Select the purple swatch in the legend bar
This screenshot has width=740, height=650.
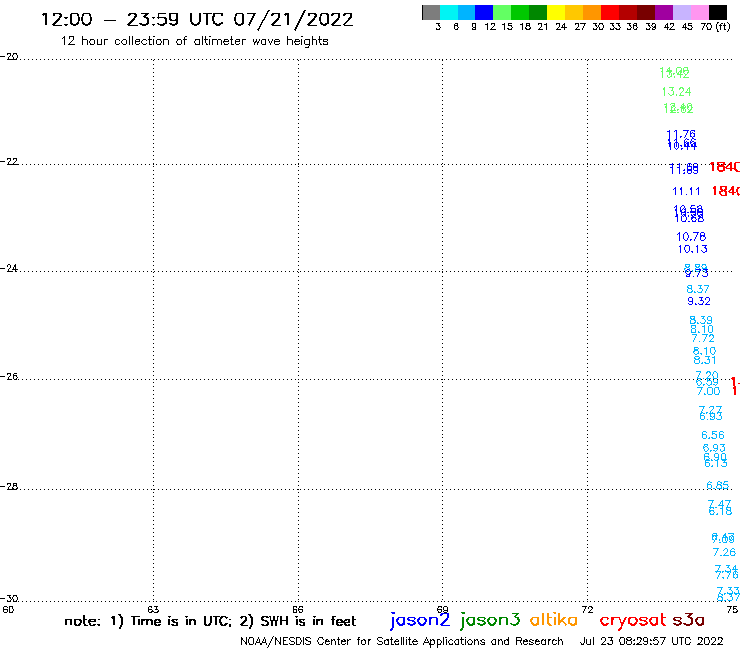[x=664, y=12]
